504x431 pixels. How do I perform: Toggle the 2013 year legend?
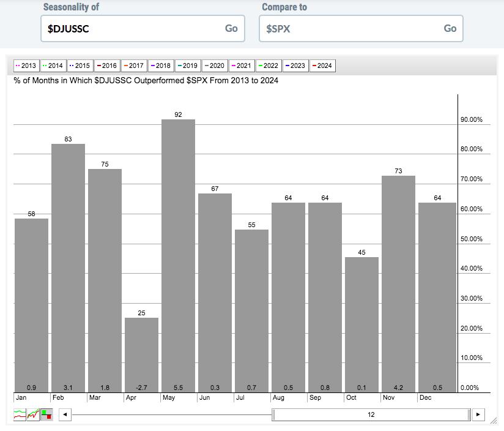click(27, 66)
